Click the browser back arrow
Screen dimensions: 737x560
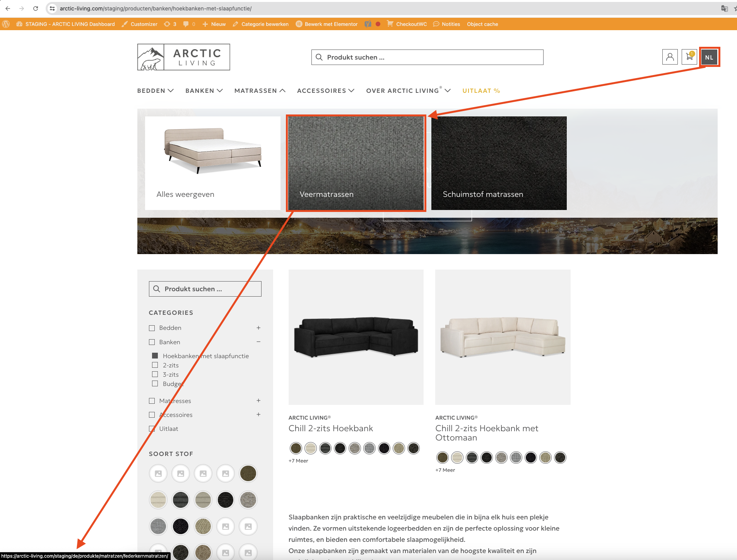click(8, 8)
